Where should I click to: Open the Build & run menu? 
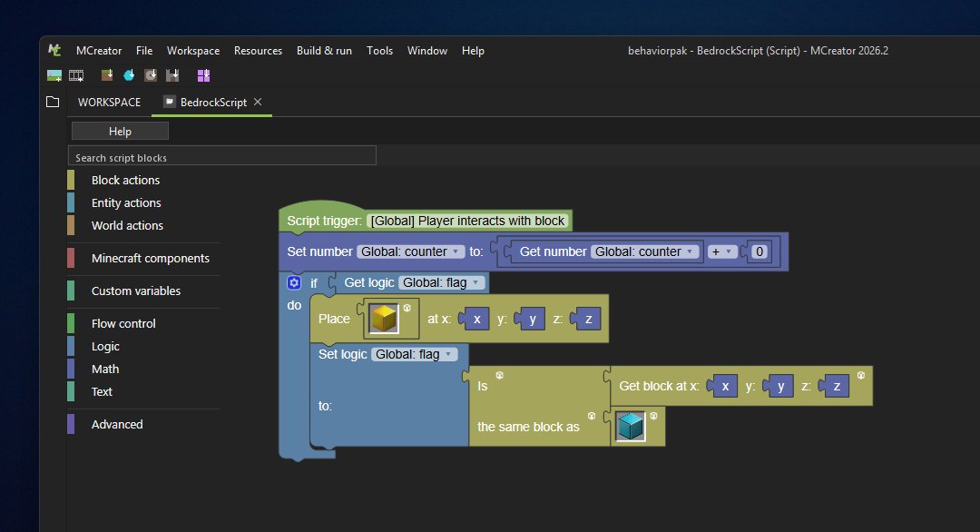pos(324,51)
